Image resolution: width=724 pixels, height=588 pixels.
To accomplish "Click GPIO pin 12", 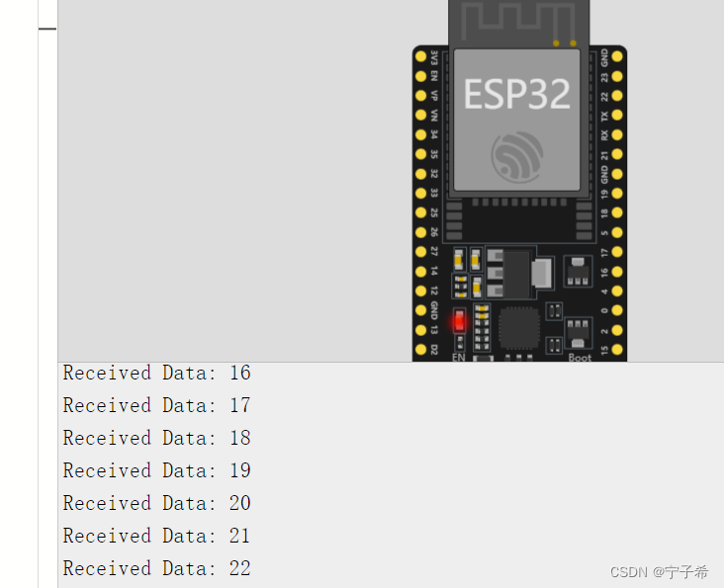I will click(420, 291).
